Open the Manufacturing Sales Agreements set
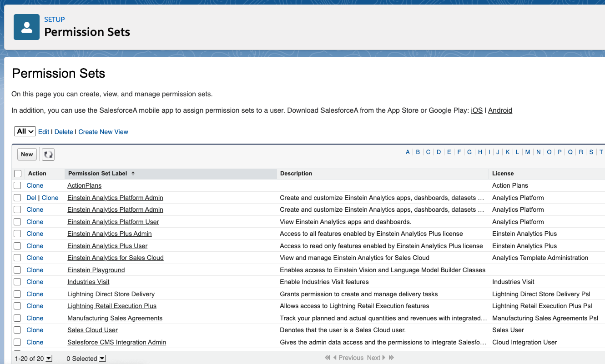Viewport: 605px width, 364px height. click(x=115, y=318)
